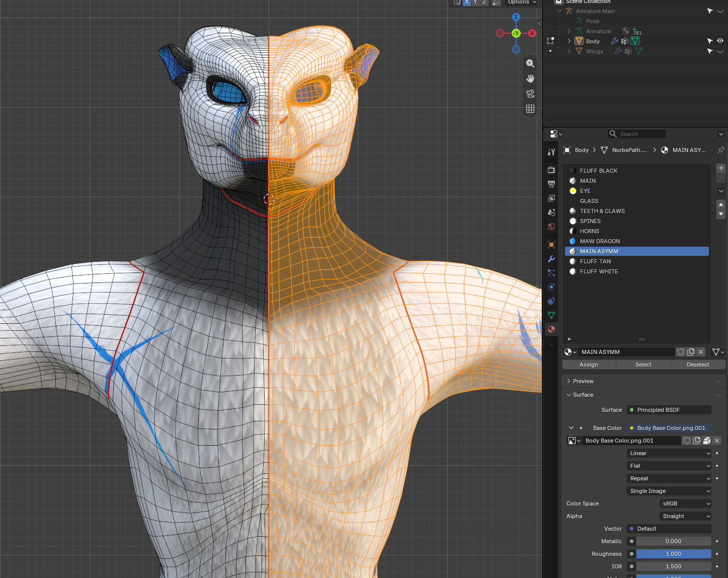Click the Vector Default input field

tap(669, 529)
